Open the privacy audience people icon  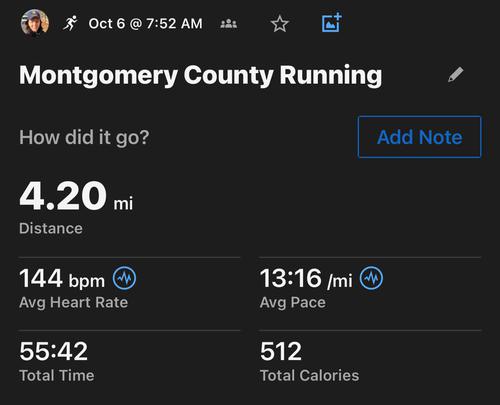229,24
